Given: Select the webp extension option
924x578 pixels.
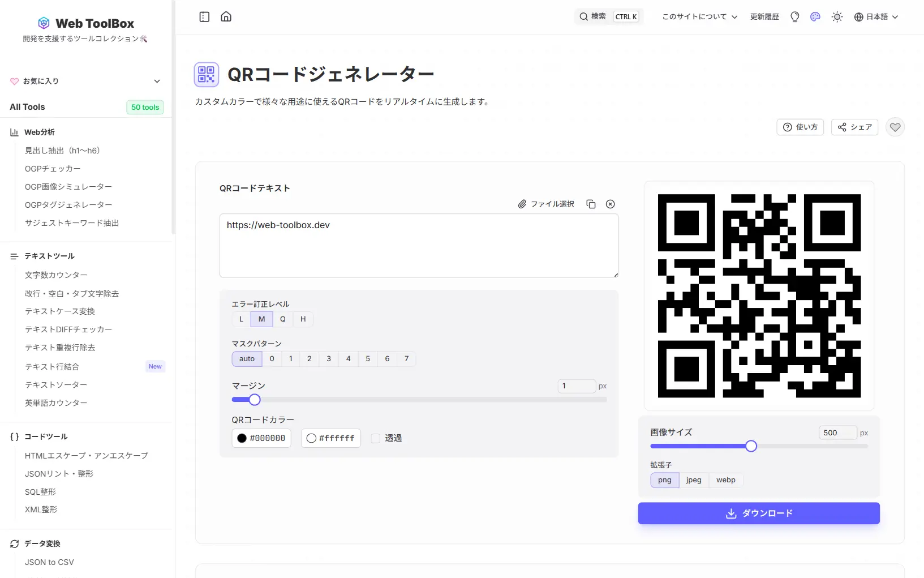Looking at the screenshot, I should [x=726, y=480].
